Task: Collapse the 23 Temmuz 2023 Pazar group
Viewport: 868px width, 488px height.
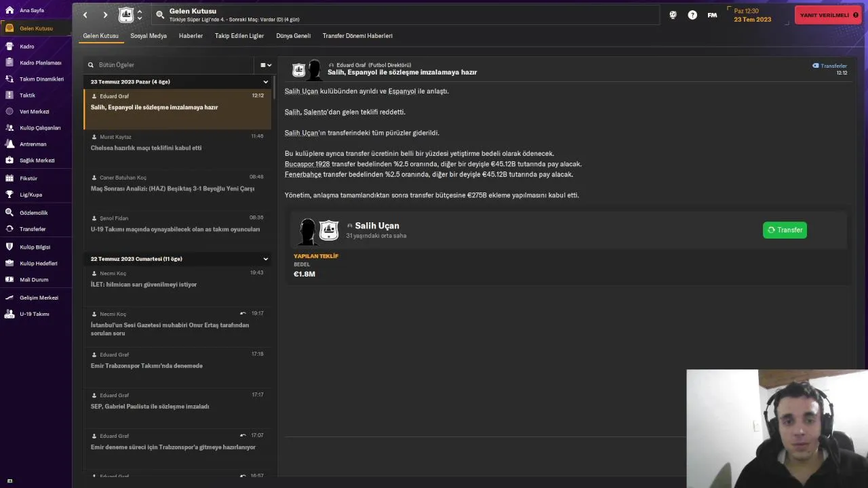Action: click(266, 82)
